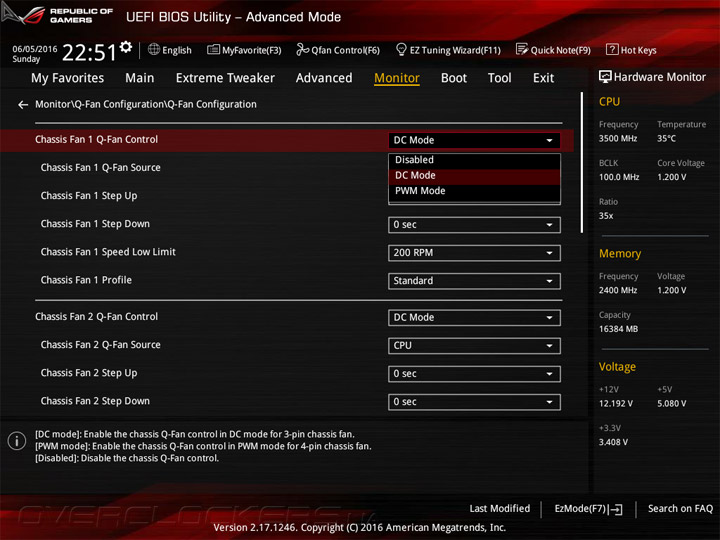720x540 pixels.
Task: Click the memory frequency value 2400 MHz
Action: pyautogui.click(x=618, y=290)
